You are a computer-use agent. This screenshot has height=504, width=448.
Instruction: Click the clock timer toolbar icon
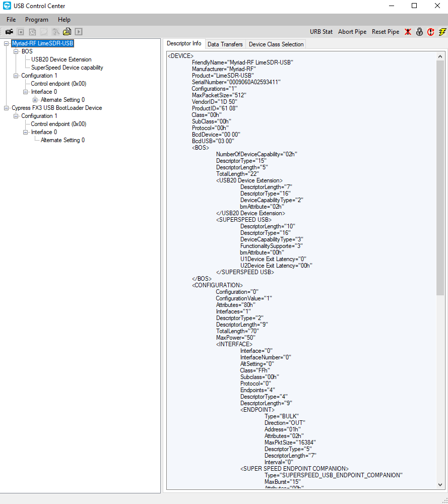click(32, 32)
